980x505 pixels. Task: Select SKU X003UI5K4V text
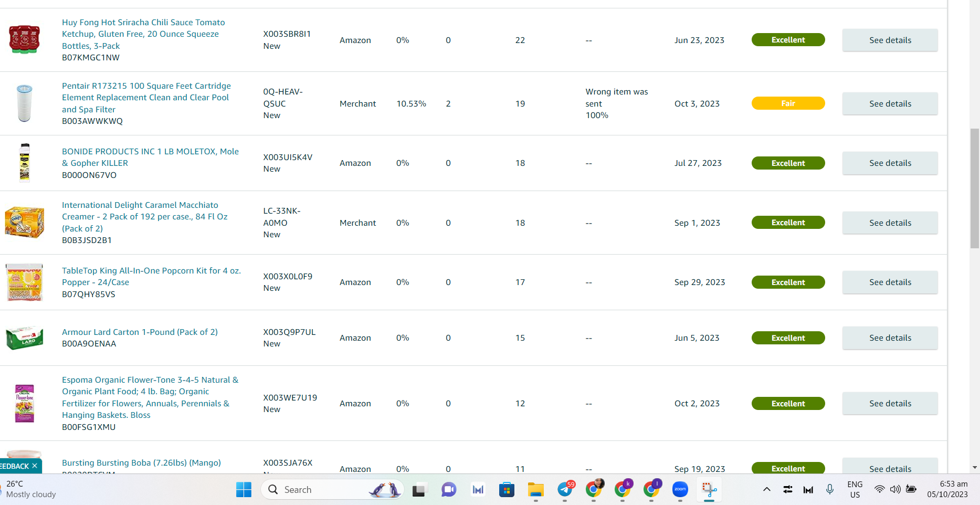[288, 157]
